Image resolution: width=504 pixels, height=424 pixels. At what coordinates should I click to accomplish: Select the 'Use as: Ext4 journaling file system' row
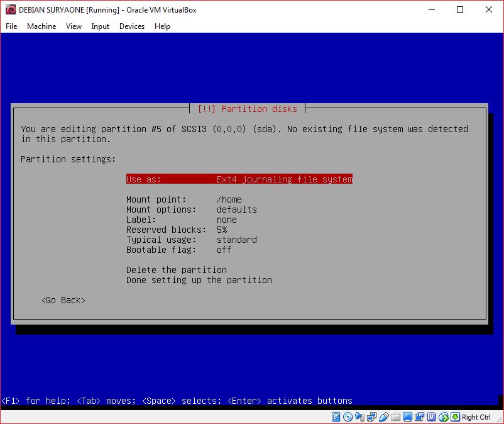coord(239,179)
